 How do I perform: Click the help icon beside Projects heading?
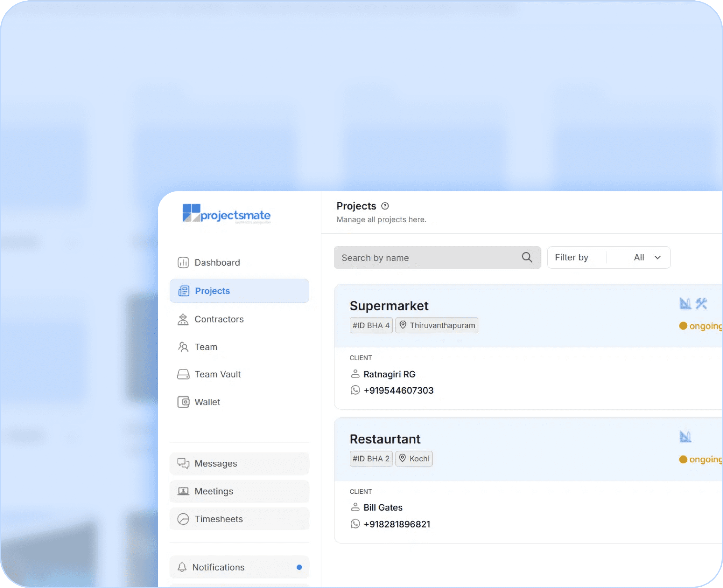(x=385, y=206)
